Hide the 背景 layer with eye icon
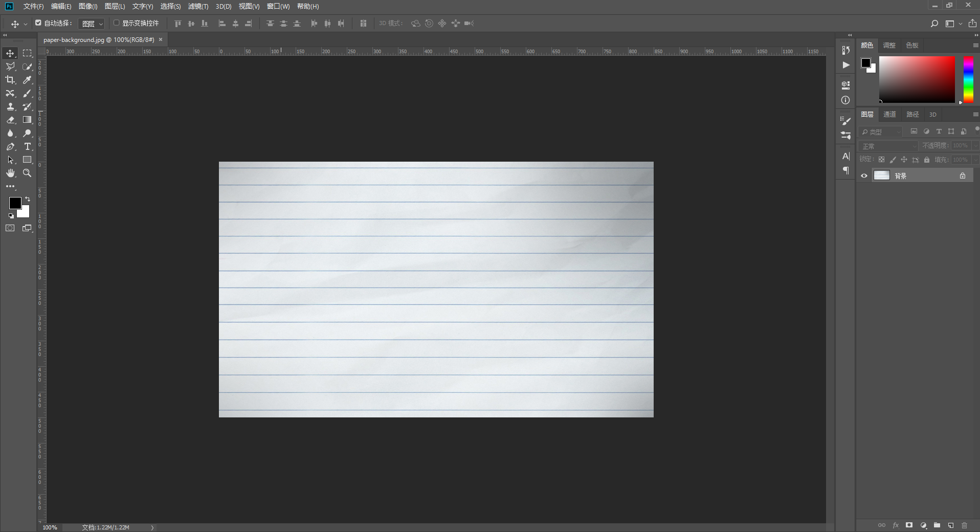The image size is (980, 532). (x=864, y=175)
